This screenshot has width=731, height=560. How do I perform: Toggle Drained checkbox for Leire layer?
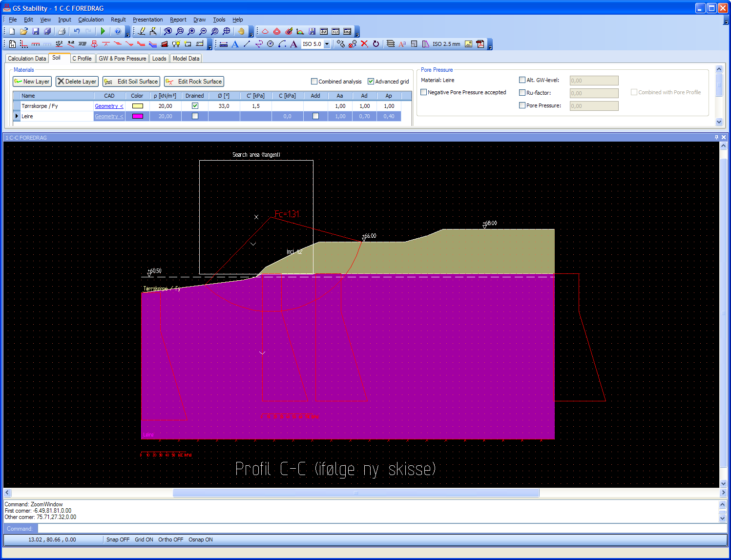pos(195,116)
